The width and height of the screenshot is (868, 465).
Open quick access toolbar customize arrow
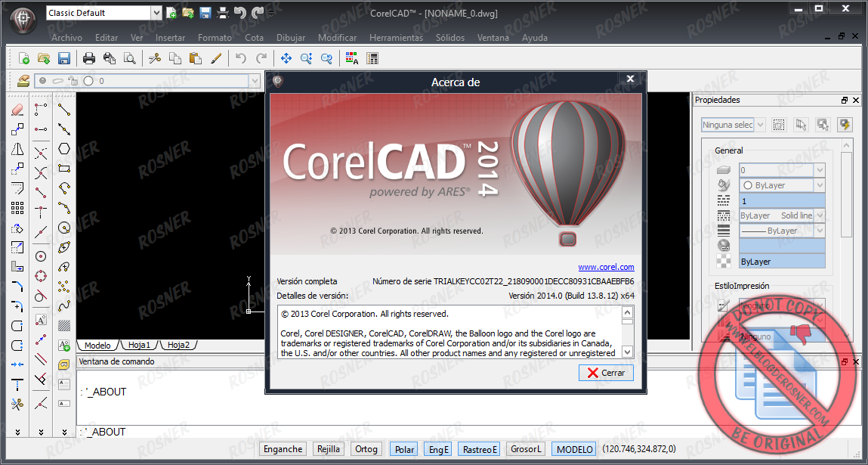(271, 13)
